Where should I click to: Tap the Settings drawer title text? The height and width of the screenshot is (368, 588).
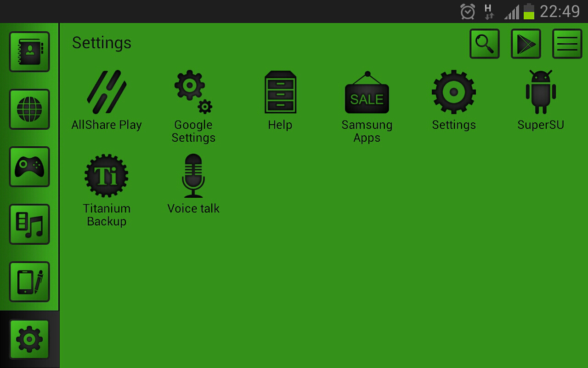click(102, 43)
